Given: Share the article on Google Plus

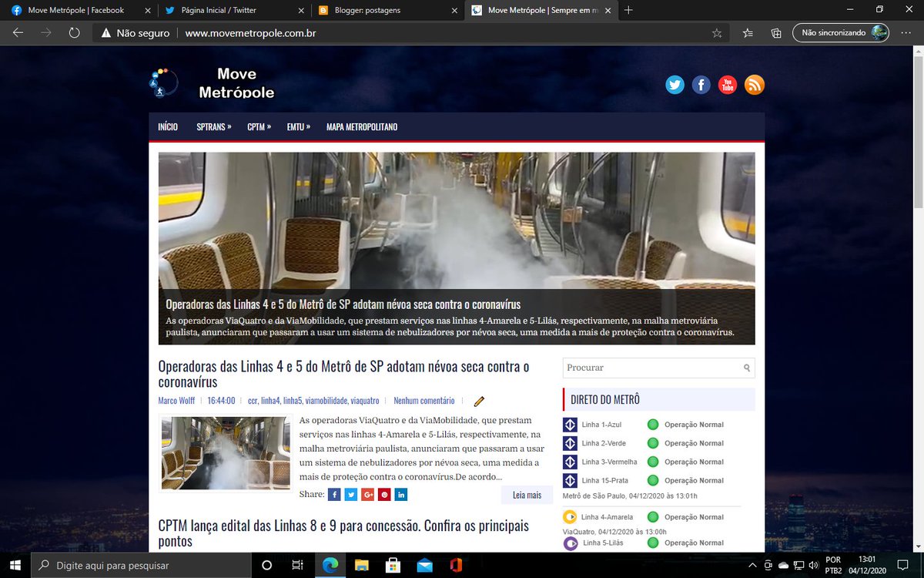Looking at the screenshot, I should point(368,495).
